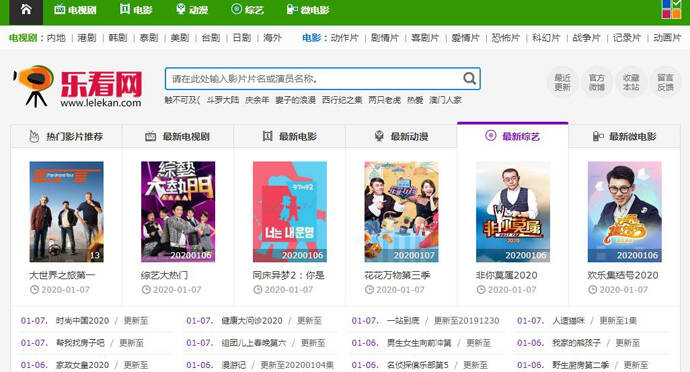The height and width of the screenshot is (372, 690).
Task: Open the 战争片 movie genre
Action: (586, 38)
